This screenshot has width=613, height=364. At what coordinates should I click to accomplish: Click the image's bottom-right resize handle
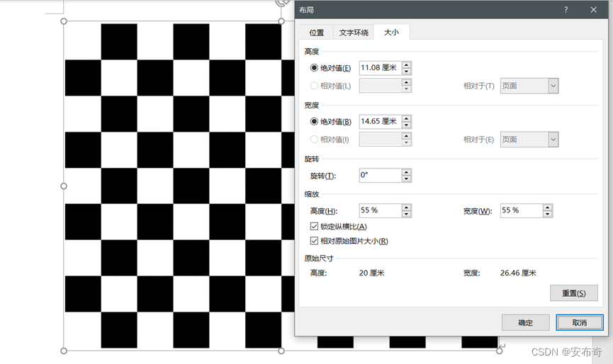point(499,351)
